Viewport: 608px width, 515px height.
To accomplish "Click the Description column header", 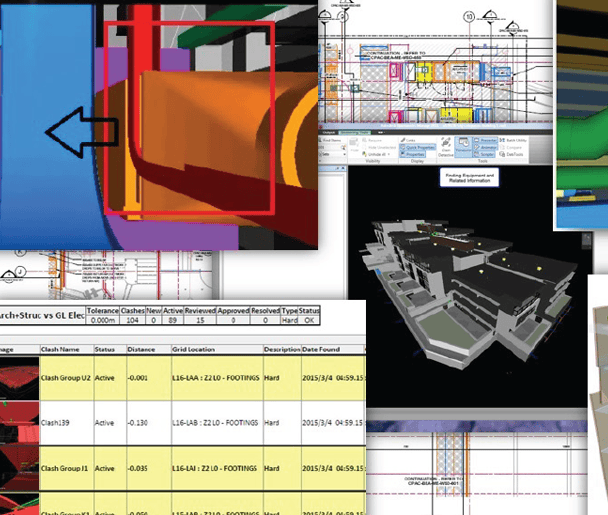I will (x=282, y=349).
